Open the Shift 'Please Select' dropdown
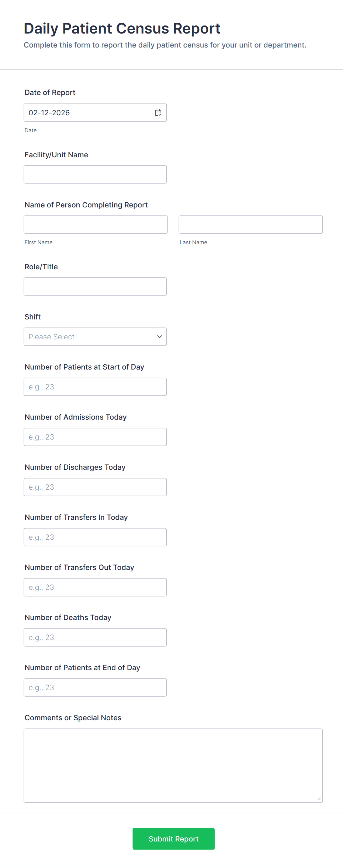Screen dimensions: 343x868 89,337
